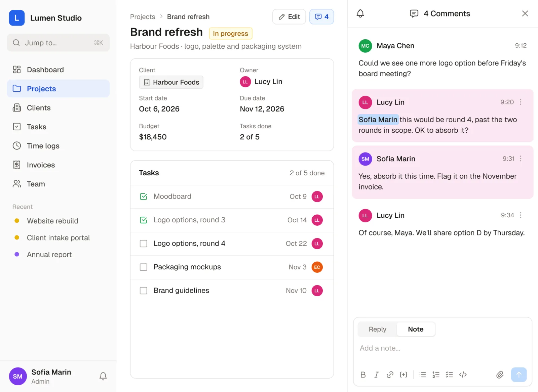Open recent project Client intake portal
This screenshot has height=392, width=538.
click(x=58, y=238)
